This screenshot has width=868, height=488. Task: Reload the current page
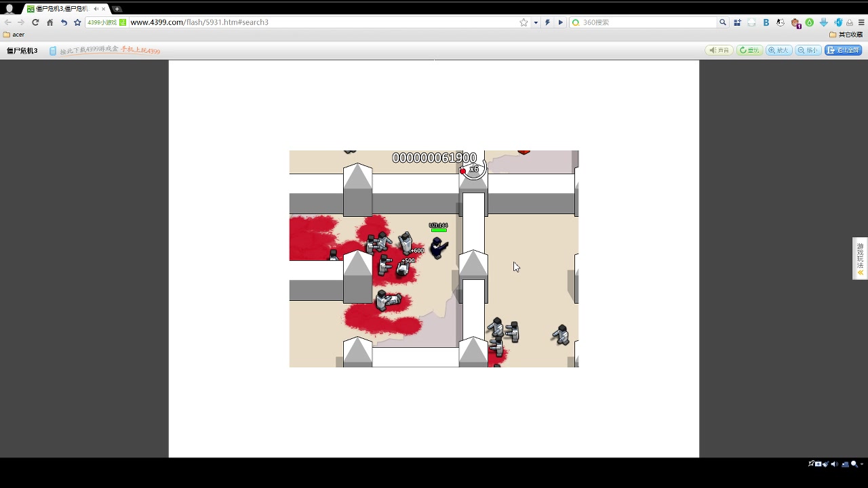click(x=35, y=22)
